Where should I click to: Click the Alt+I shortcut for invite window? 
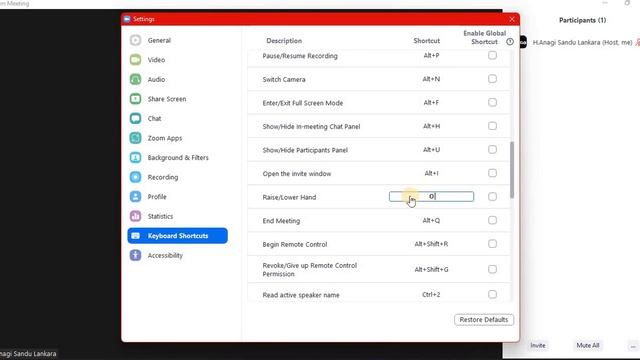[431, 173]
